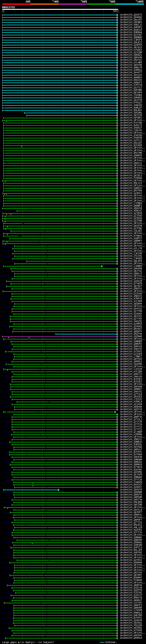Select hit label UniRef100_Q9U498

click(x=131, y=269)
